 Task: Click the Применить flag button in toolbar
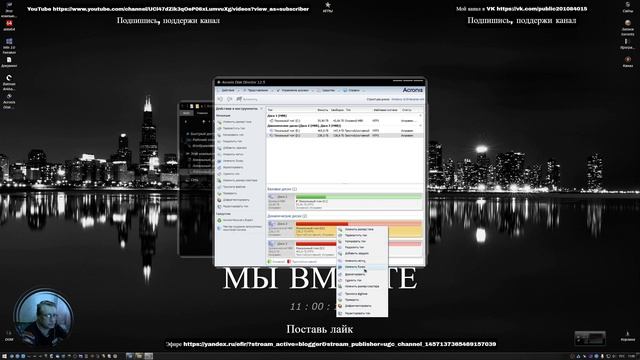click(247, 99)
